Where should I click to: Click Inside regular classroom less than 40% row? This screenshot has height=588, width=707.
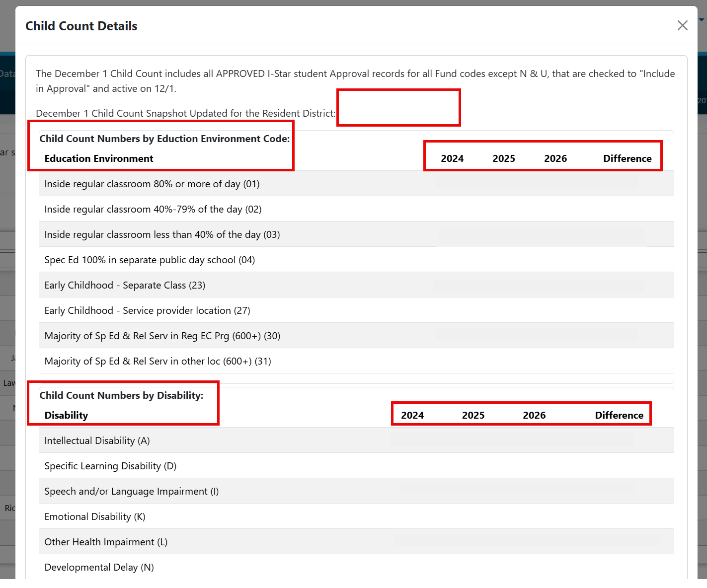[x=162, y=234]
